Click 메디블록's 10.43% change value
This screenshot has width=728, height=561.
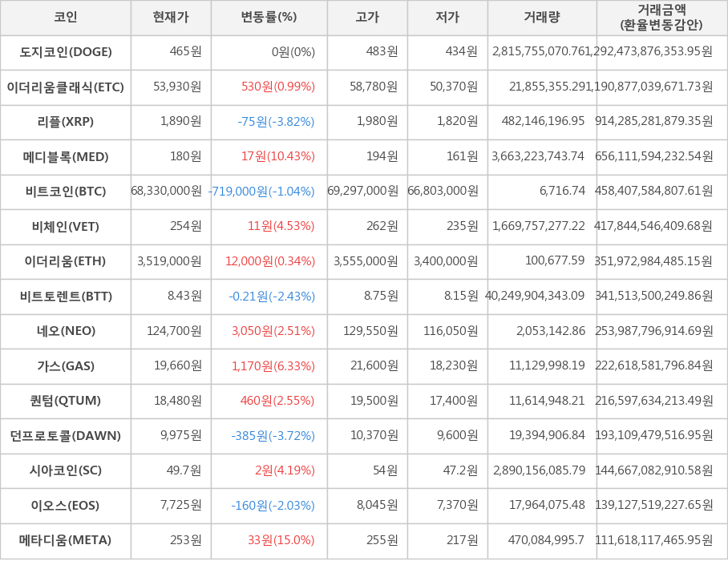click(x=267, y=157)
